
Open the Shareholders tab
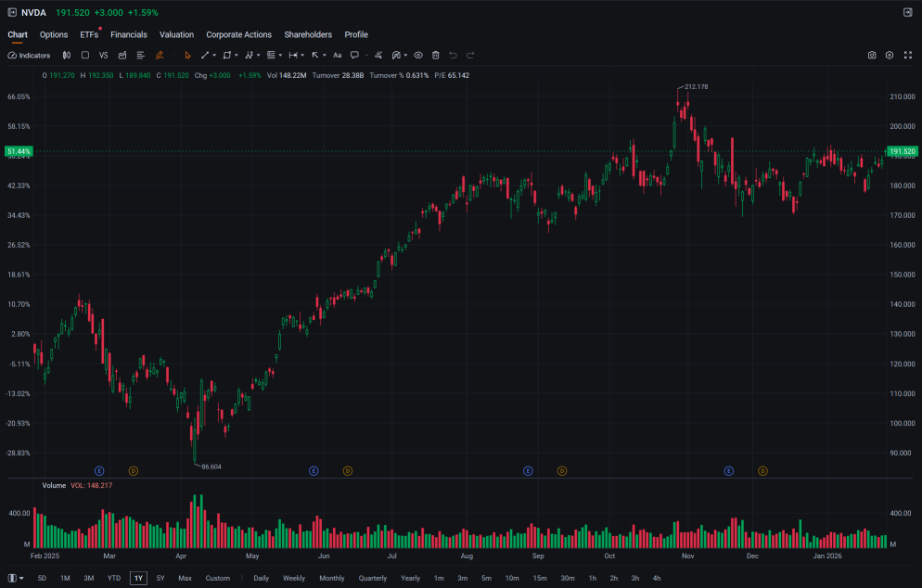308,34
